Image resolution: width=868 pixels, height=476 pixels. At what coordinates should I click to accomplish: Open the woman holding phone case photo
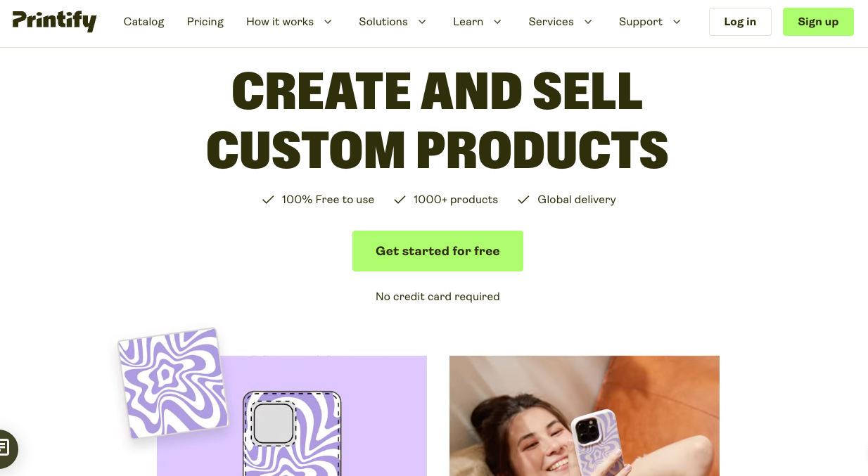[x=585, y=416]
